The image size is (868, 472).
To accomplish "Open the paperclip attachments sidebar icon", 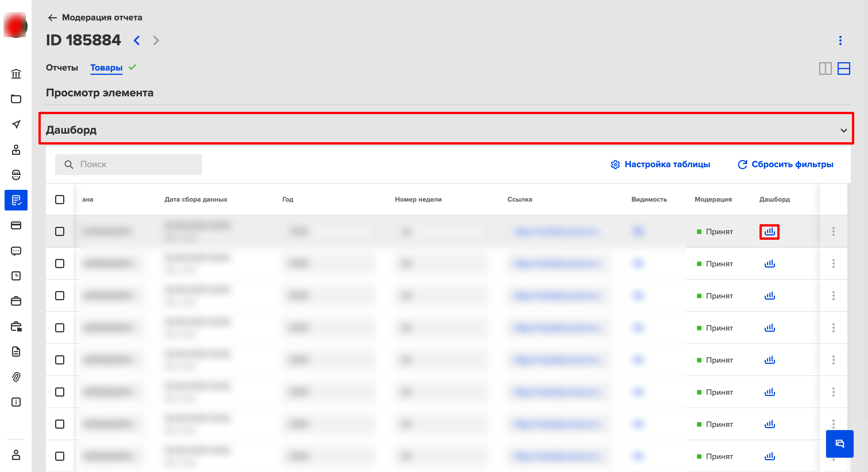I will pos(16,377).
